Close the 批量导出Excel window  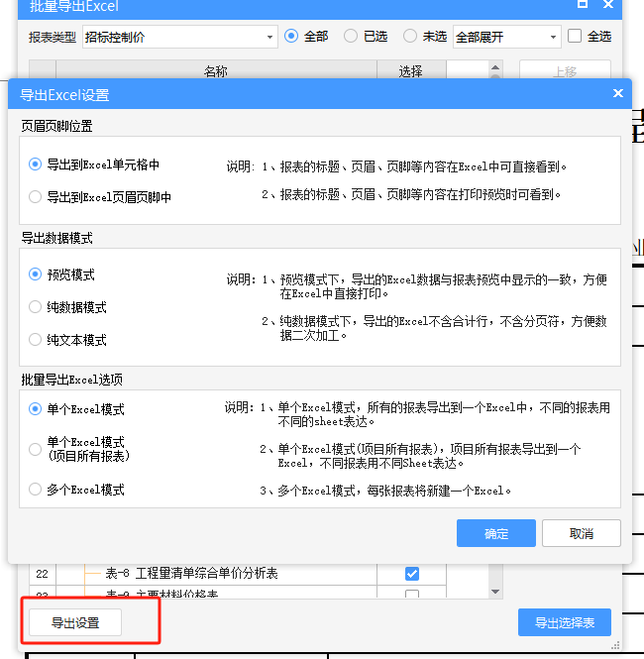pos(608,4)
